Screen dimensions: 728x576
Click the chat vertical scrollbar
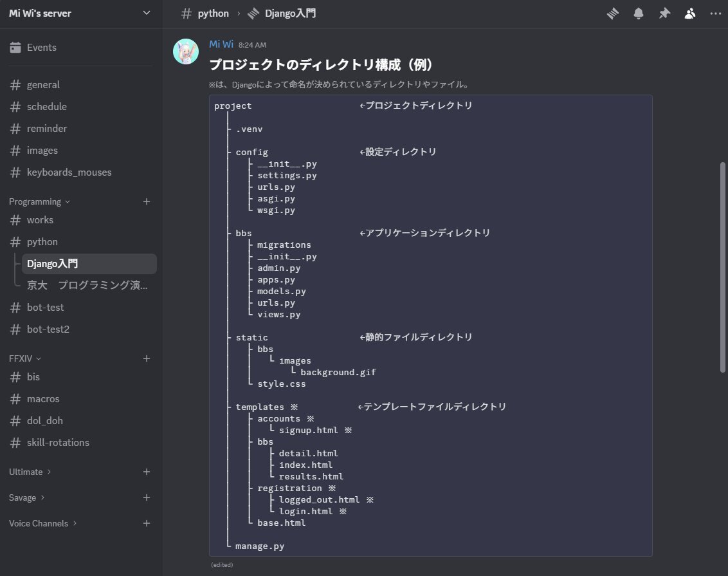click(722, 267)
